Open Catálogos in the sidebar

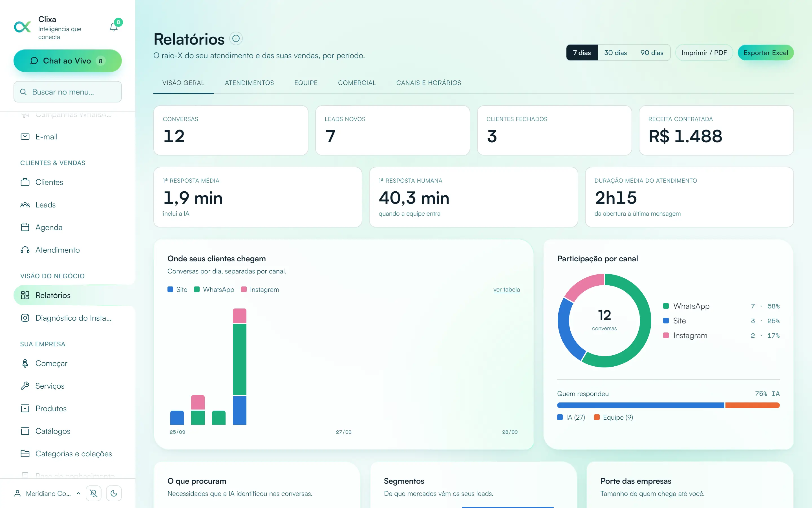coord(67,431)
